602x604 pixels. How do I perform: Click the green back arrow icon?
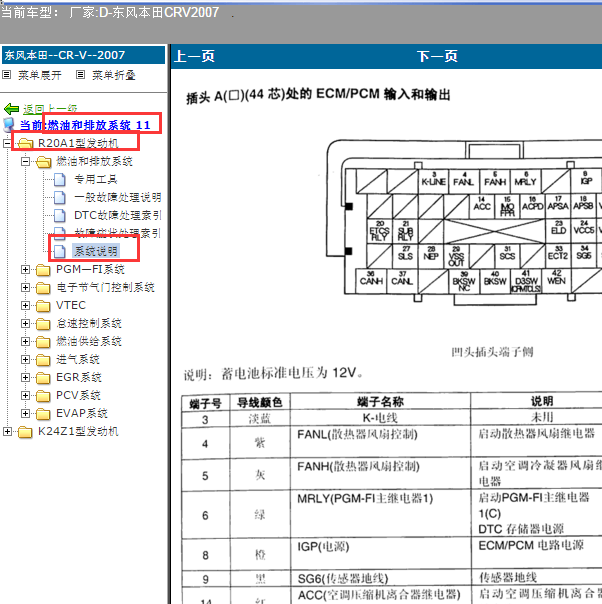(x=11, y=109)
